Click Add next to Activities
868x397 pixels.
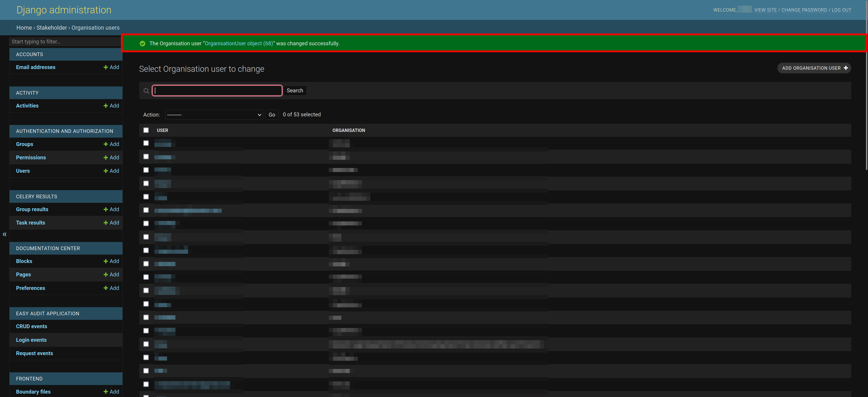[111, 105]
